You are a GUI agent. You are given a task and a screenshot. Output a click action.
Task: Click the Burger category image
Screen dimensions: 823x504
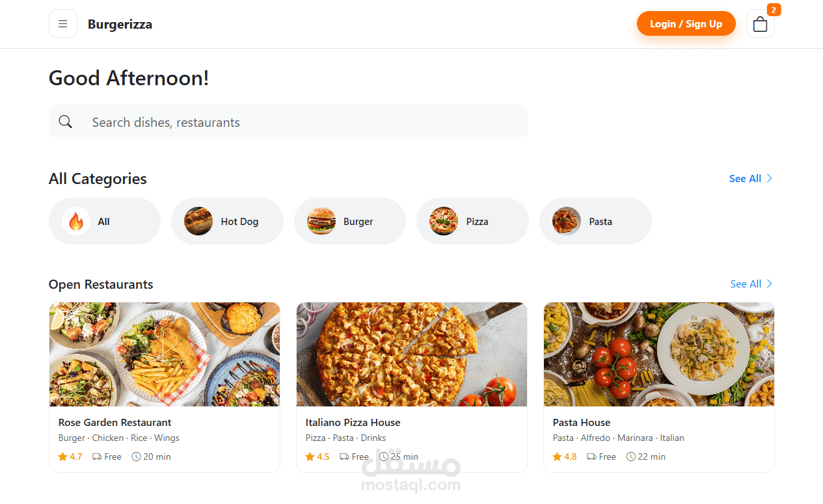tap(321, 221)
